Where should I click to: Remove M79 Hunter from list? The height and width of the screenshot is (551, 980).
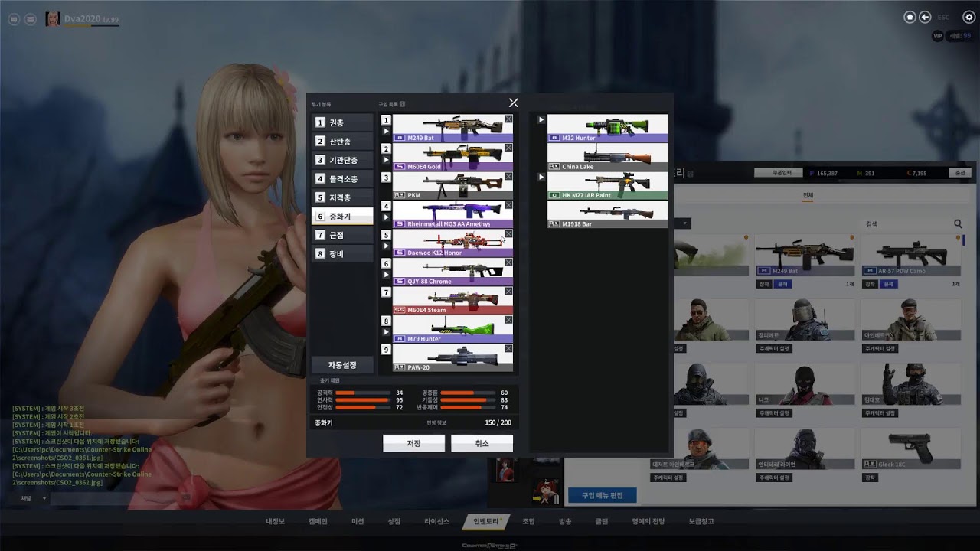[508, 320]
